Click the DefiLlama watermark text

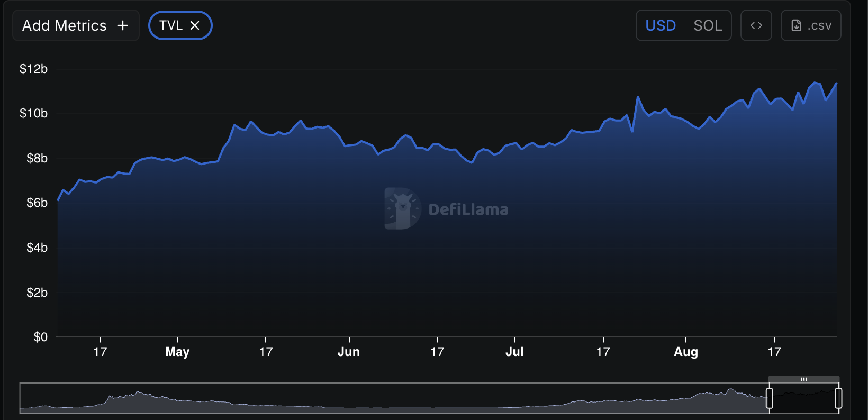(x=468, y=209)
